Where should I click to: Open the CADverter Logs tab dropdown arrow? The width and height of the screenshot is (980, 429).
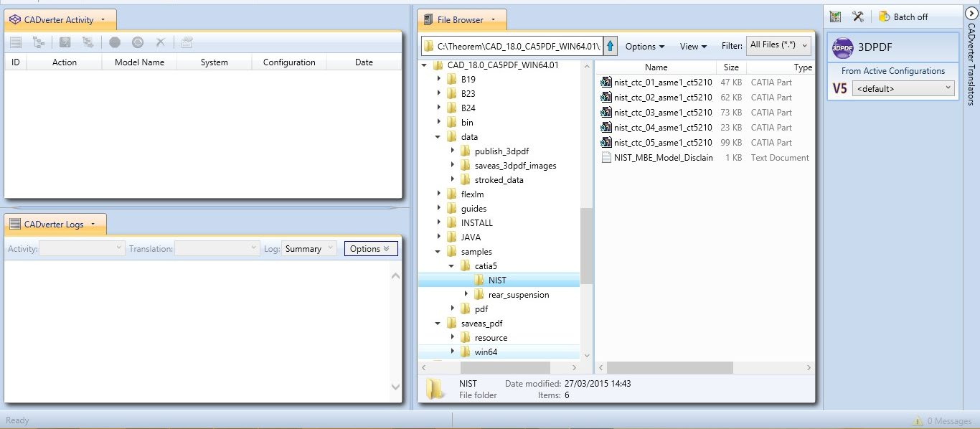[93, 225]
